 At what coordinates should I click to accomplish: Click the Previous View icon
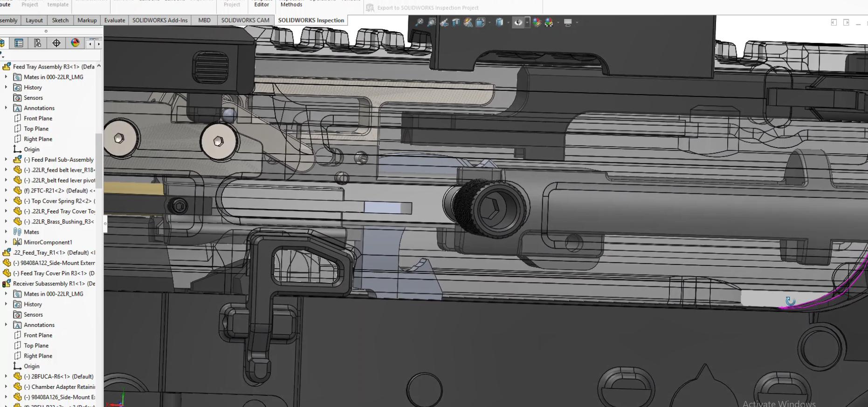click(444, 22)
